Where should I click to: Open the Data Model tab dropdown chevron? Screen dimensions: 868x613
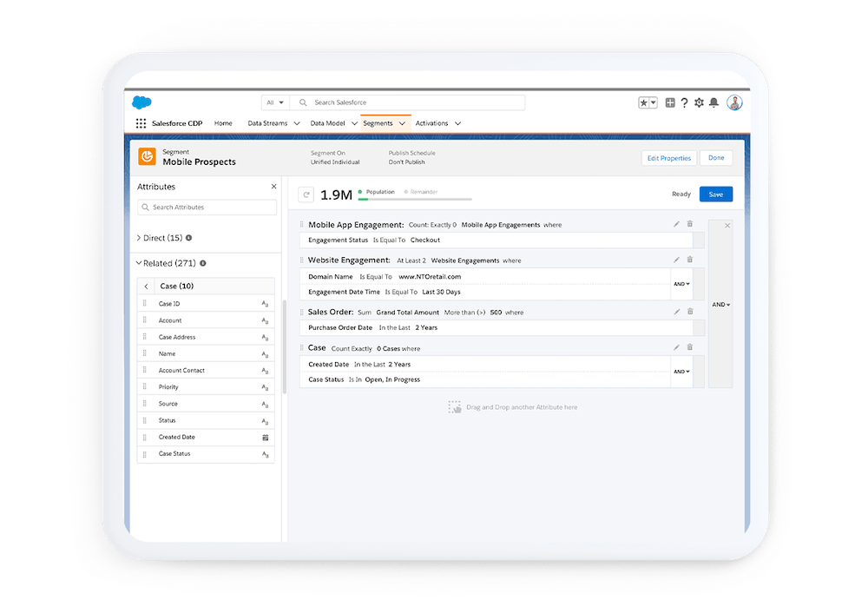354,123
